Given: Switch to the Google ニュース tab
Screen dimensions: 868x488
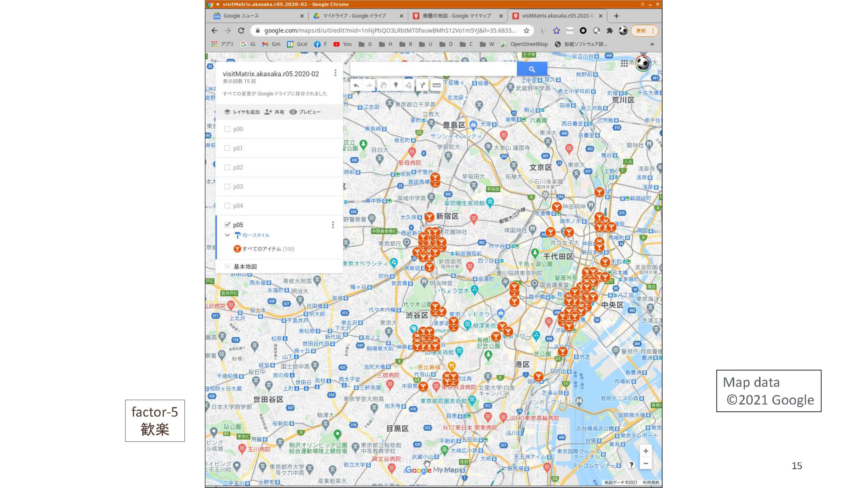Looking at the screenshot, I should [x=258, y=16].
